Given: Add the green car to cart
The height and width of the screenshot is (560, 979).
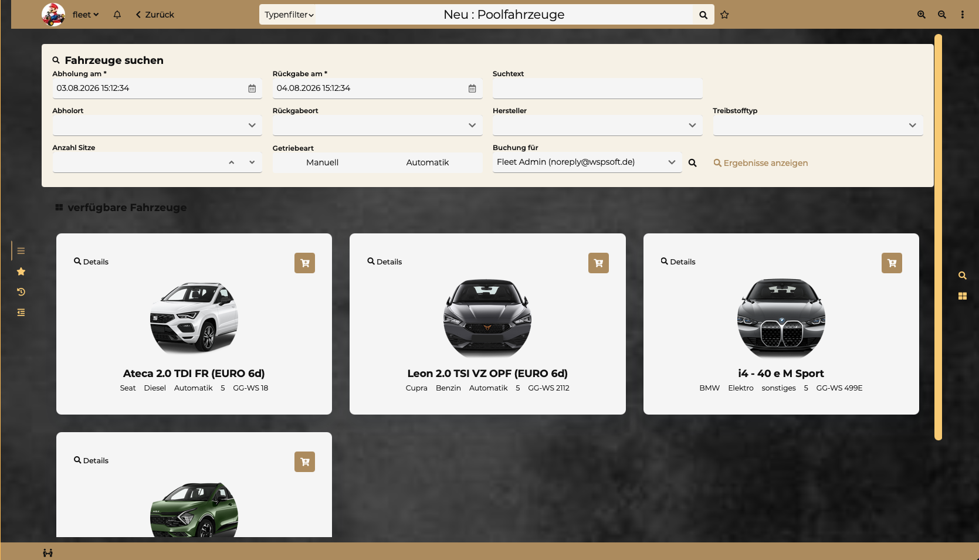Looking at the screenshot, I should 305,462.
